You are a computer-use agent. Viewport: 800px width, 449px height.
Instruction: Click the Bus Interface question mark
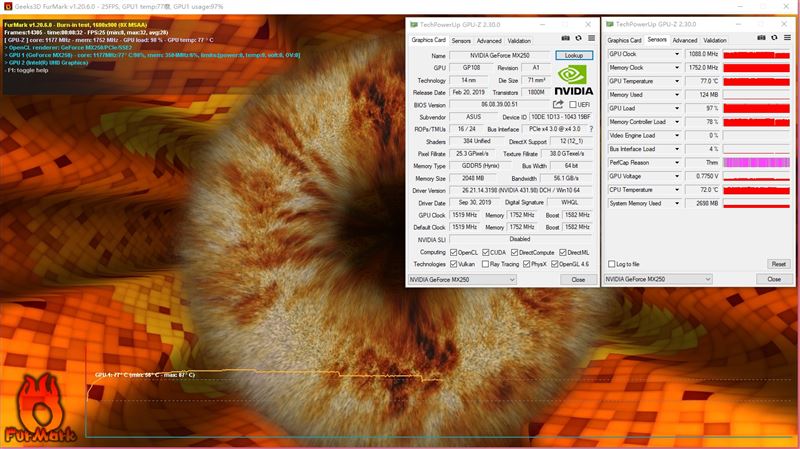coord(591,129)
